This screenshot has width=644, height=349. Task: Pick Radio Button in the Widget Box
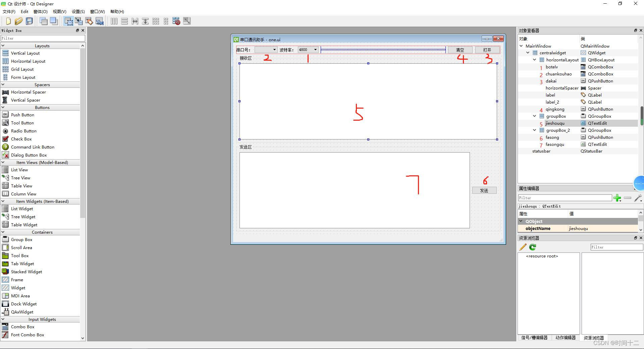(24, 131)
